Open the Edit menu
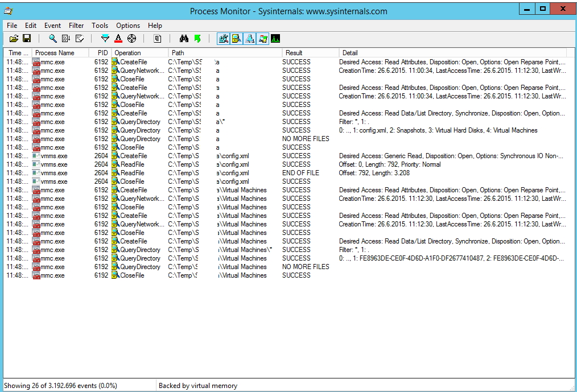 [x=31, y=26]
